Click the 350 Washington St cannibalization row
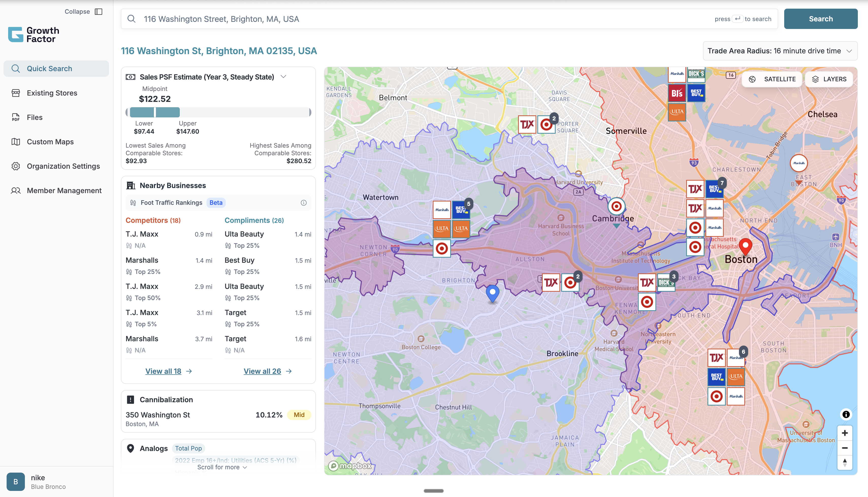Viewport: 868px width, 497px height. 218,419
